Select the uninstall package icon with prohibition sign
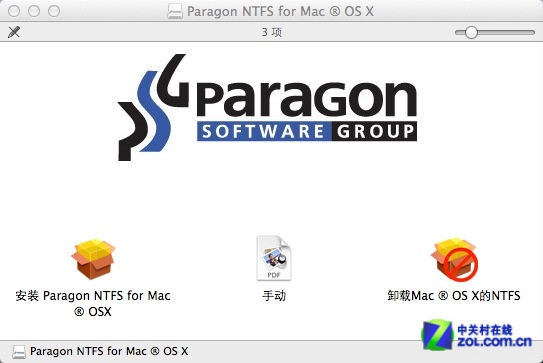543x363 pixels. click(454, 259)
